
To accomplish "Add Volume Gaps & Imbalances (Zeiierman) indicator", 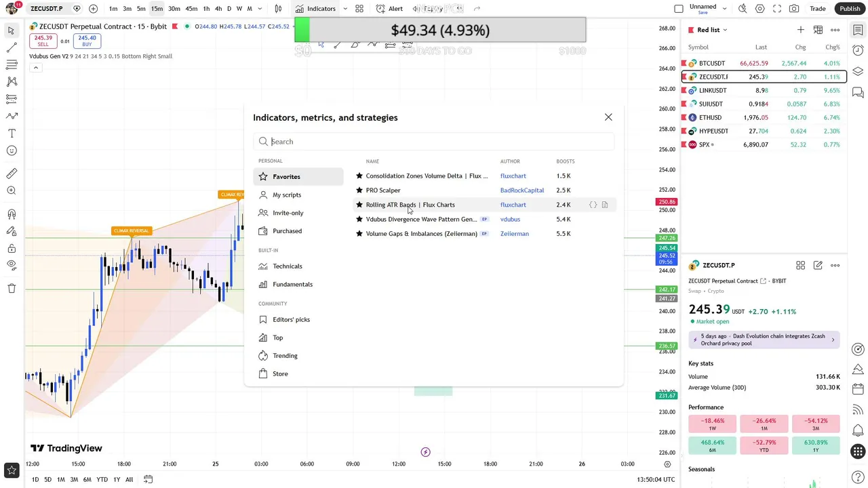I will 485,234.
